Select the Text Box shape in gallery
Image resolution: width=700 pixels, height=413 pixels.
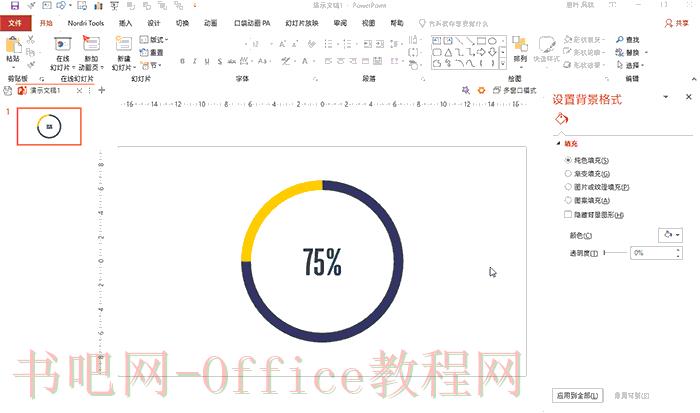[437, 41]
